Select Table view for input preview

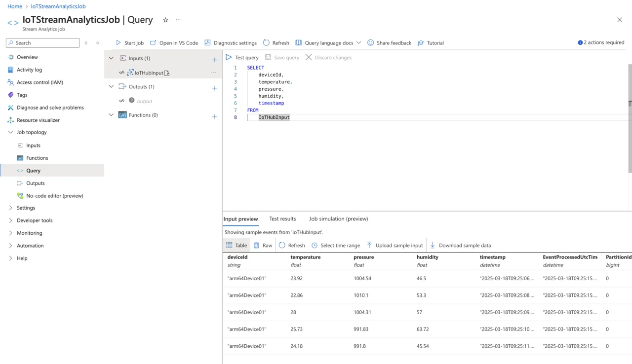(236, 245)
